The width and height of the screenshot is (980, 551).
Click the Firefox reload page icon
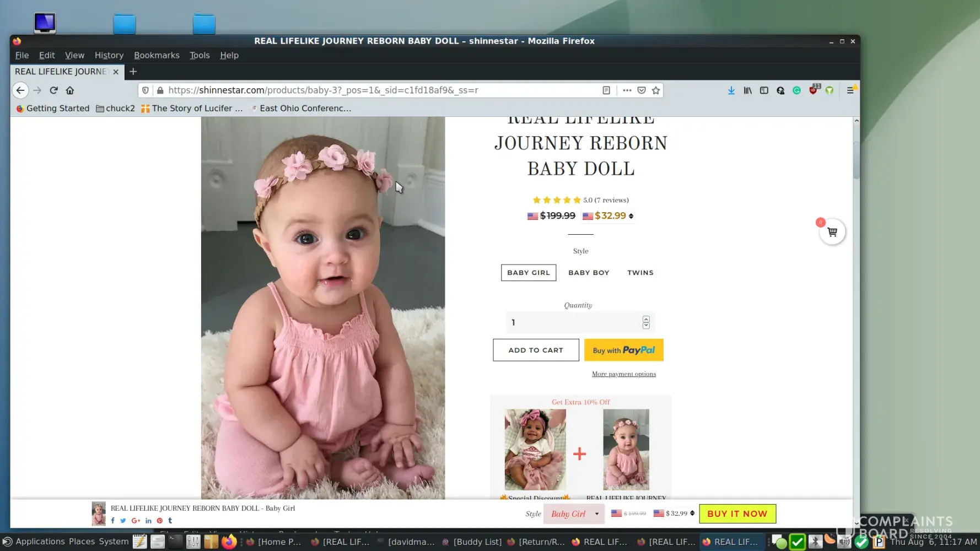53,90
